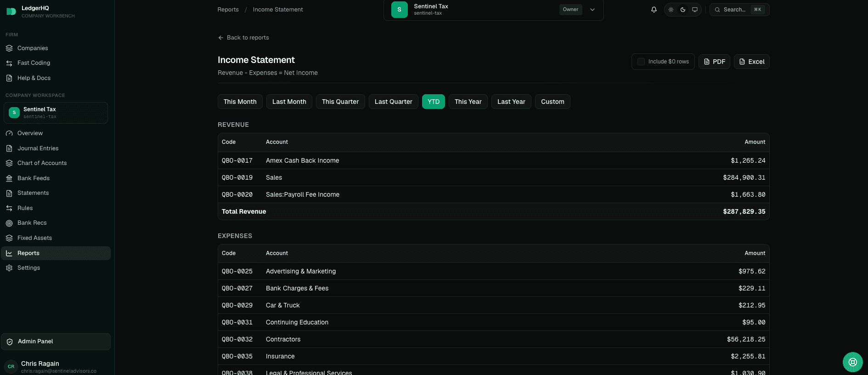Image resolution: width=868 pixels, height=375 pixels.
Task: Click the search magnifier icon
Action: [717, 10]
